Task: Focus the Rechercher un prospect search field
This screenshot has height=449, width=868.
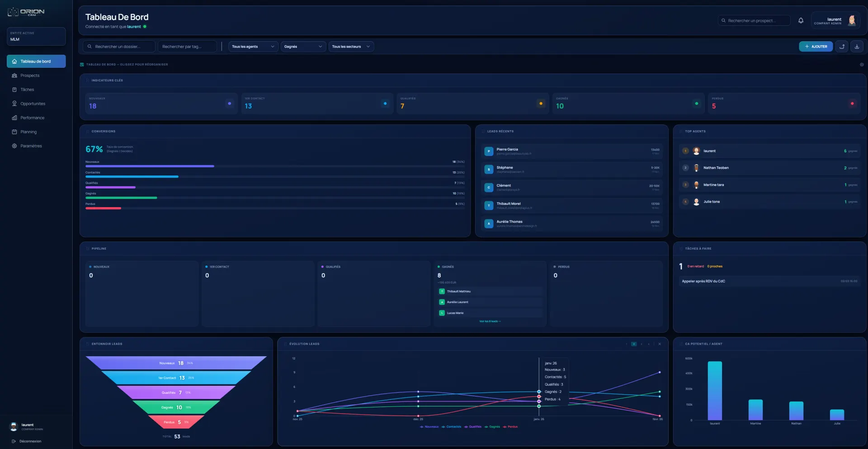Action: point(754,21)
